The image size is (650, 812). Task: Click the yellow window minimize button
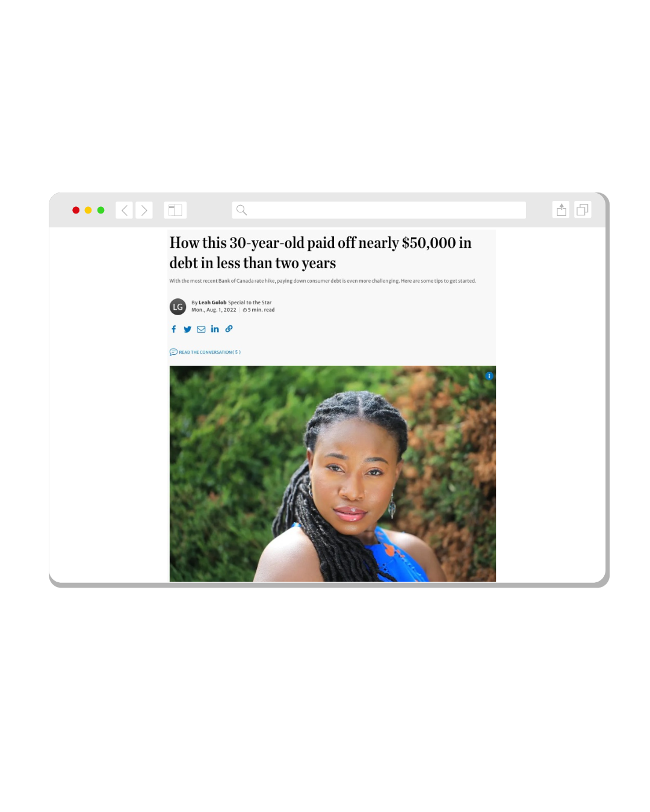[x=88, y=210]
